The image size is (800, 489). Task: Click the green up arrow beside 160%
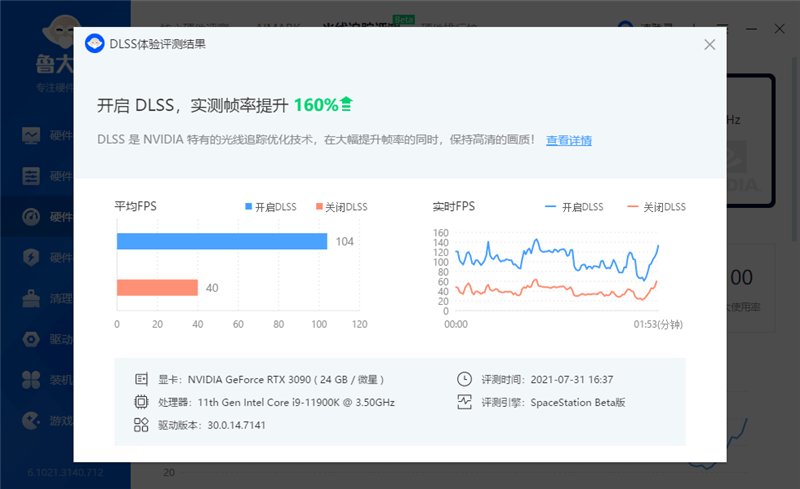point(346,104)
